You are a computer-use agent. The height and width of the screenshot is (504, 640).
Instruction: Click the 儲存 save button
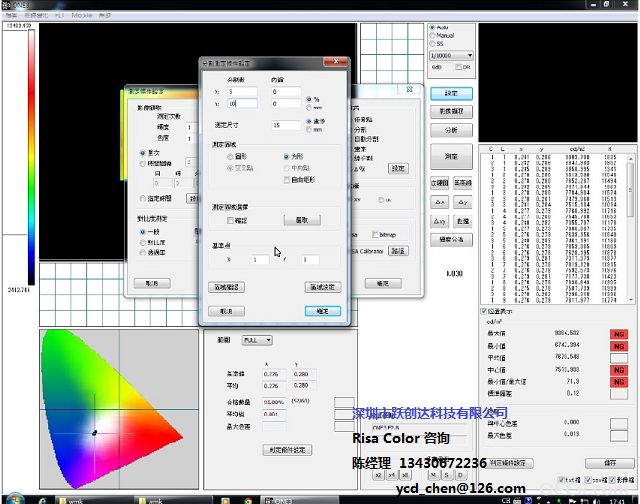coord(610,463)
